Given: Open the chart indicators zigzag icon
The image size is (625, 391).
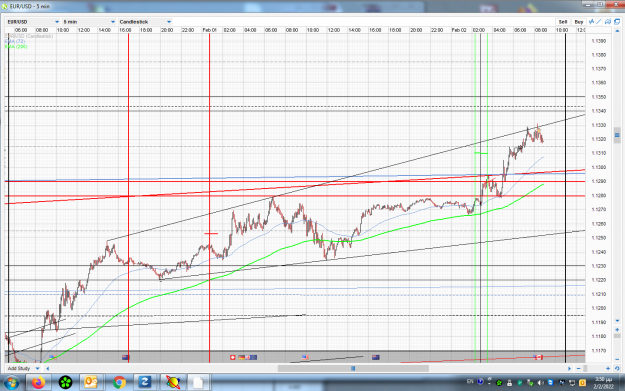Looking at the screenshot, I should (592, 22).
